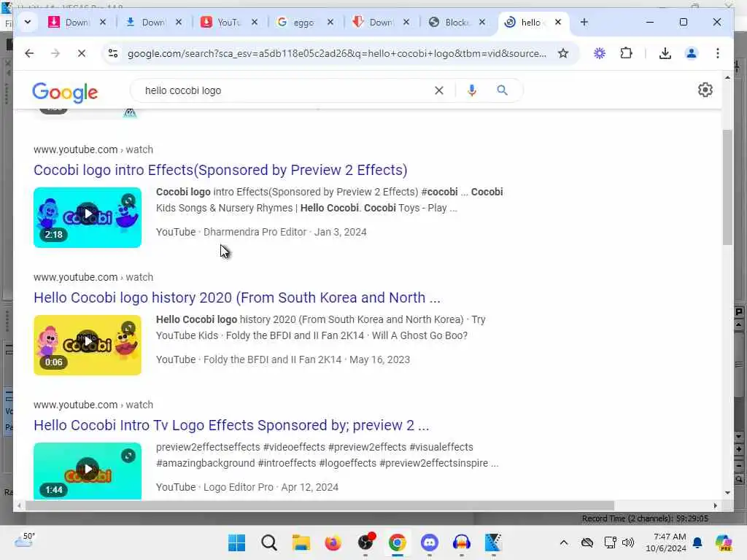Click the scroll-up arrow of the page
The width and height of the screenshot is (747, 560).
(x=727, y=77)
